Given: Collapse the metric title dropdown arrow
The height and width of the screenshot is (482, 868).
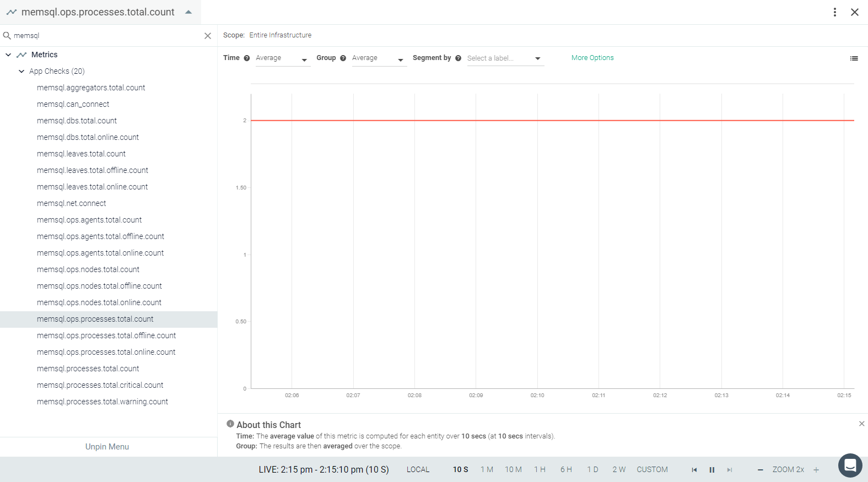Looking at the screenshot, I should pos(188,12).
